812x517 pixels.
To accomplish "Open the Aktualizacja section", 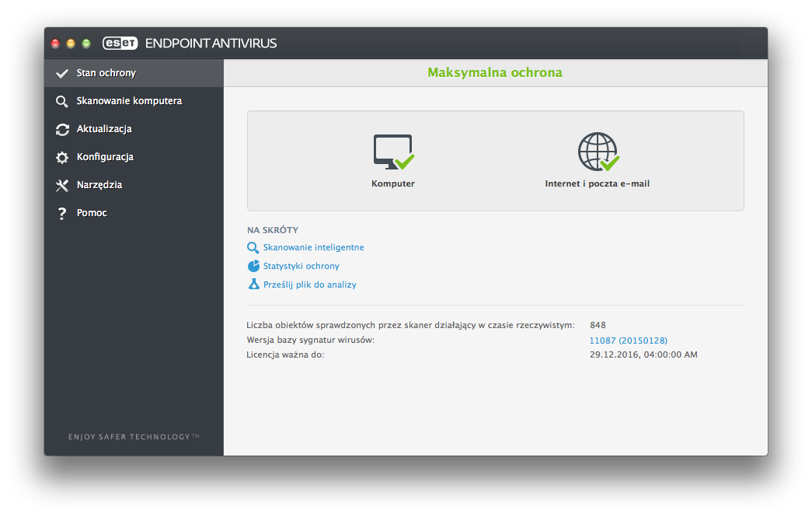I will click(x=134, y=129).
